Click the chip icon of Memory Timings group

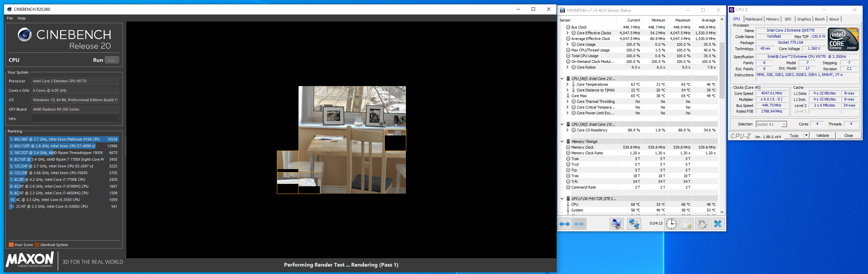568,142
